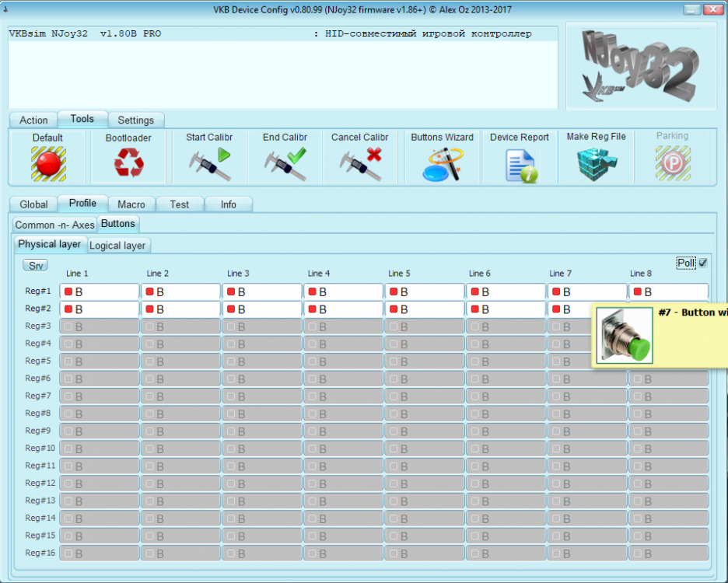Open the Global tab
Screen dimensions: 728x583
33,204
